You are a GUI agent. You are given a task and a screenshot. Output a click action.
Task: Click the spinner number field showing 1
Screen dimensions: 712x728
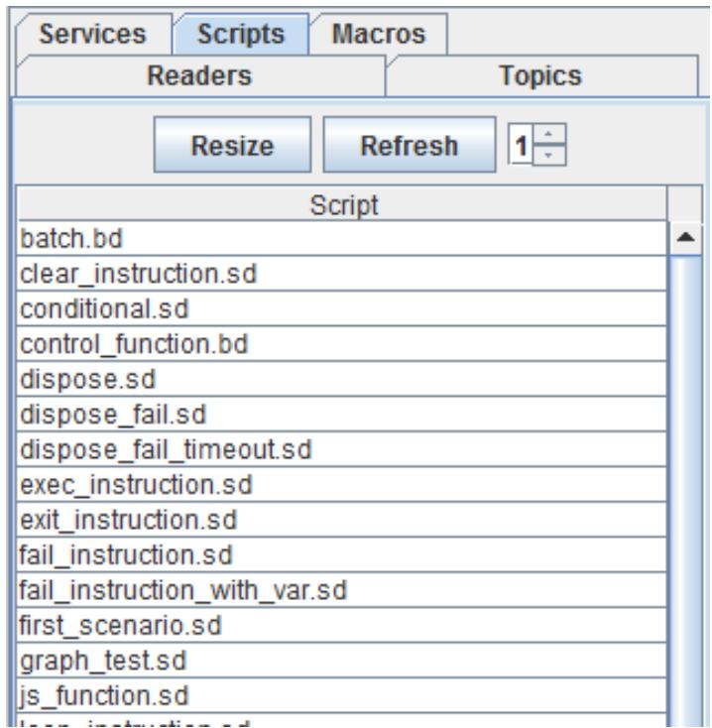point(521,146)
